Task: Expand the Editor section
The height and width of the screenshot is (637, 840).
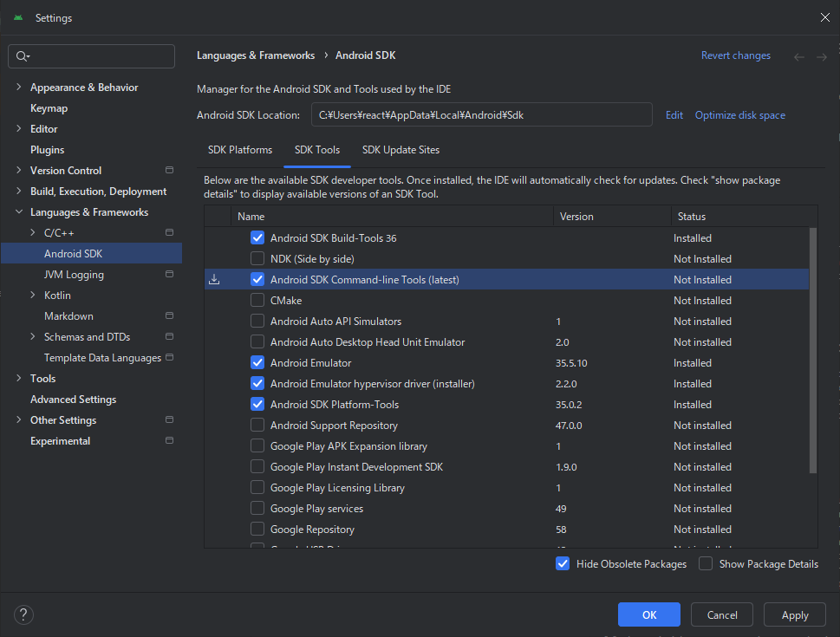Action: coord(19,128)
